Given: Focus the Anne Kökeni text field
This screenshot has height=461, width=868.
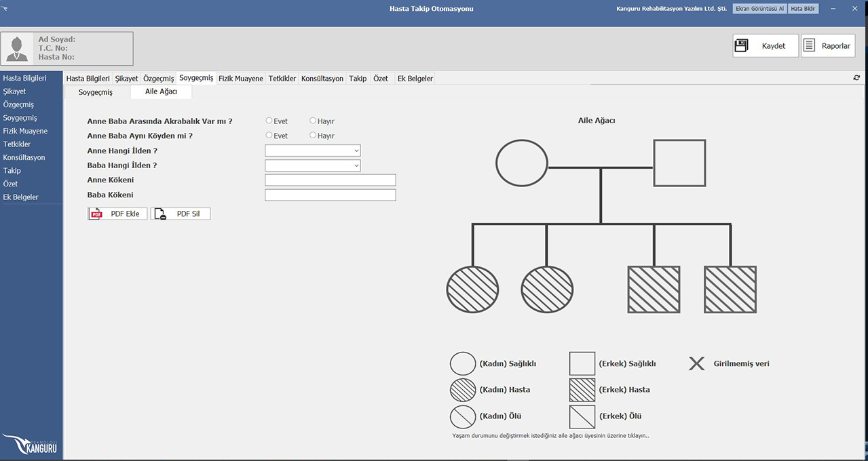Looking at the screenshot, I should pyautogui.click(x=330, y=180).
